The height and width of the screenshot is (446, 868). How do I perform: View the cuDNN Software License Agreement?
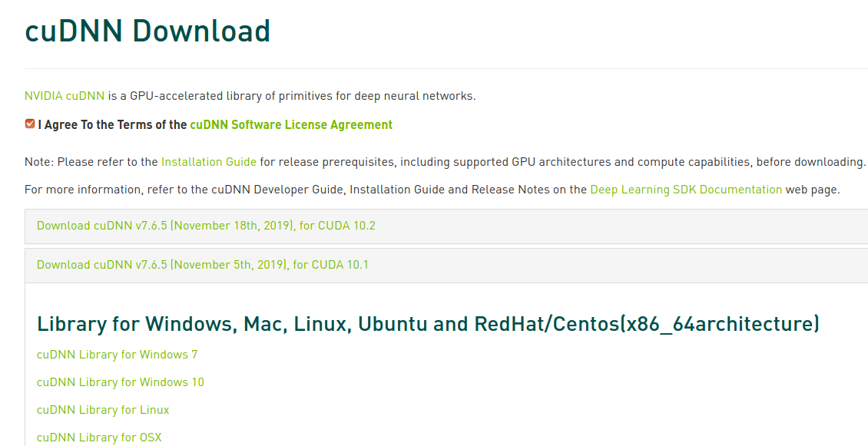(x=291, y=124)
